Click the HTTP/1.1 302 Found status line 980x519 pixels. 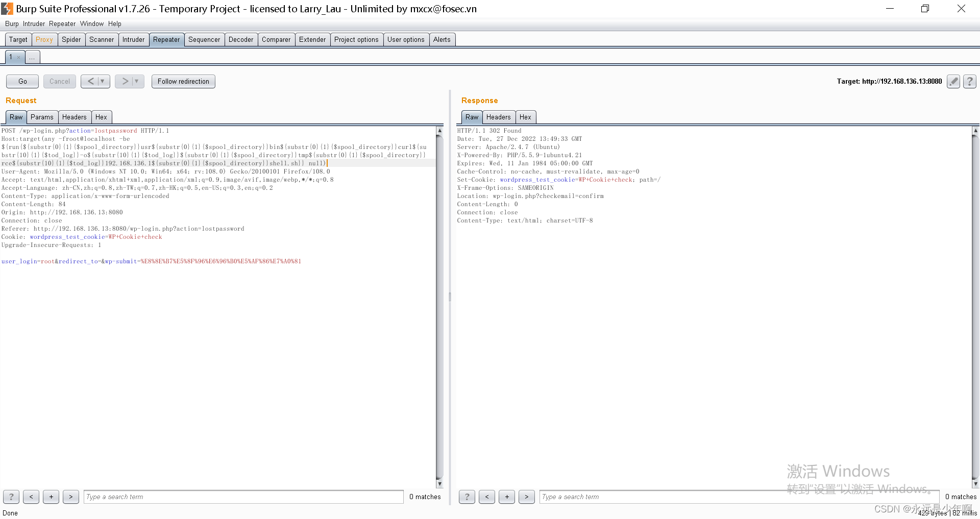point(489,131)
